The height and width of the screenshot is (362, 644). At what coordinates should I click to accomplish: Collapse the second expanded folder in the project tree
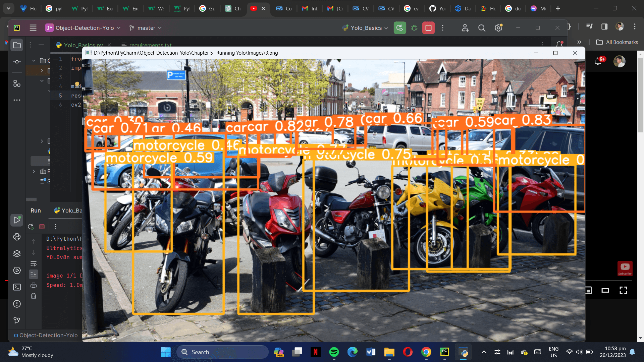pos(42,81)
